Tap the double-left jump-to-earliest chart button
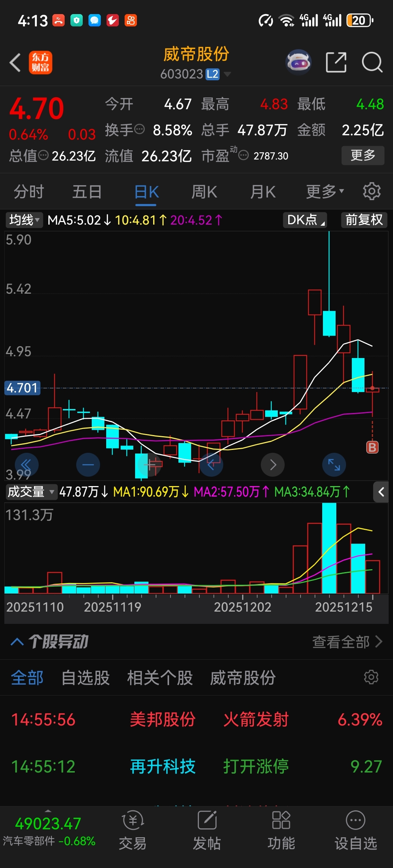 pos(26,464)
